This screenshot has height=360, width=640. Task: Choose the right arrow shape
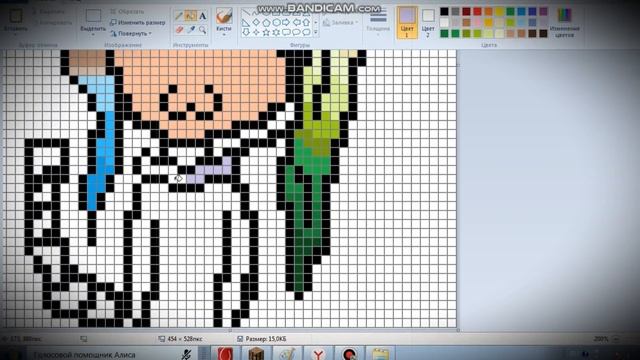(x=286, y=23)
